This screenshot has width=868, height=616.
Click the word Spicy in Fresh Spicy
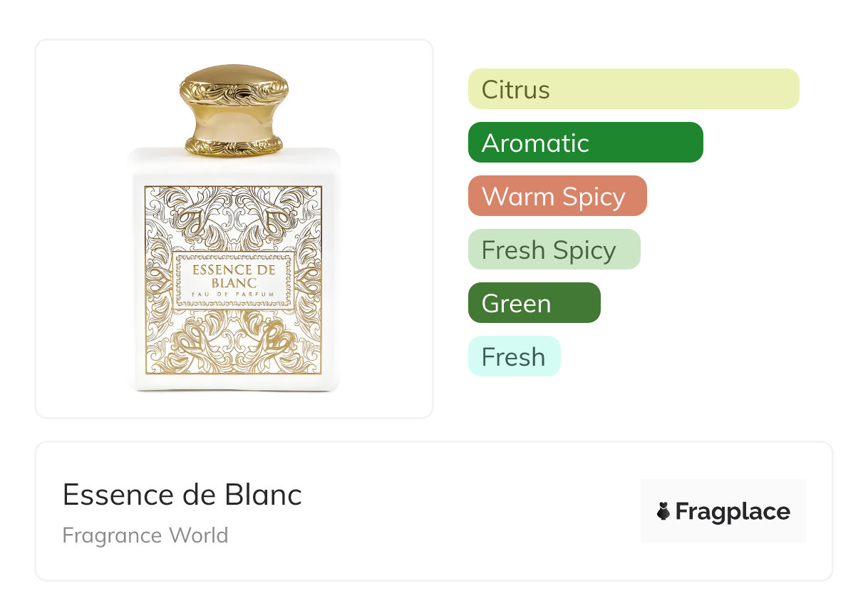[583, 250]
